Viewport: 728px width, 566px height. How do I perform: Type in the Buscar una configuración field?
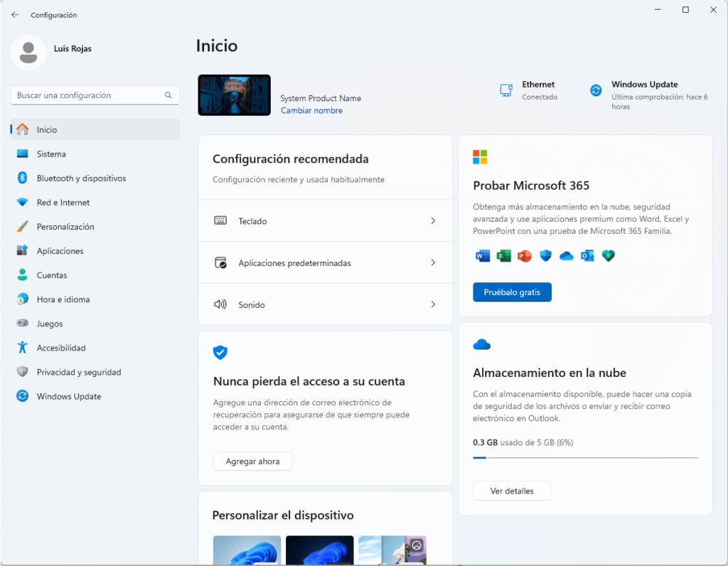(x=85, y=95)
